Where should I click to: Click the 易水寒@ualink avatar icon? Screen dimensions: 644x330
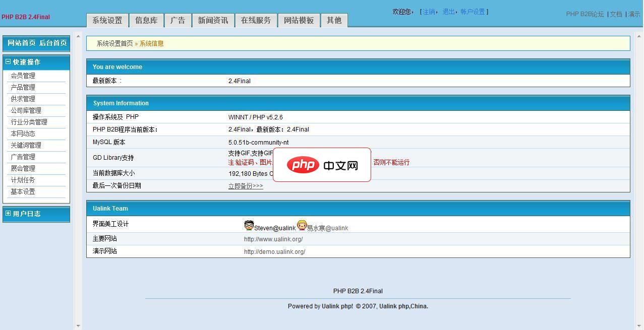[x=302, y=225]
